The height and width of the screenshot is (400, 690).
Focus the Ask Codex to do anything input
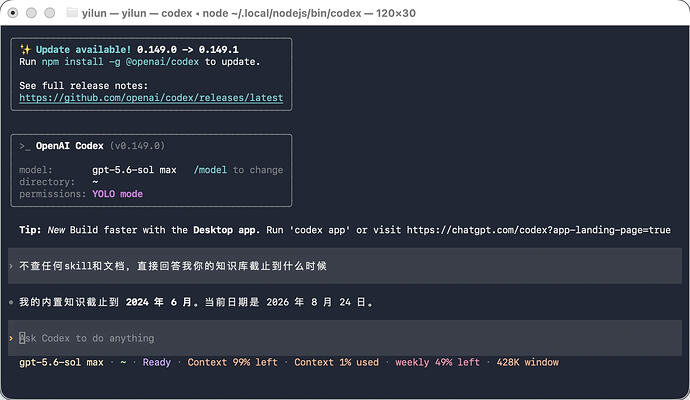click(x=345, y=338)
